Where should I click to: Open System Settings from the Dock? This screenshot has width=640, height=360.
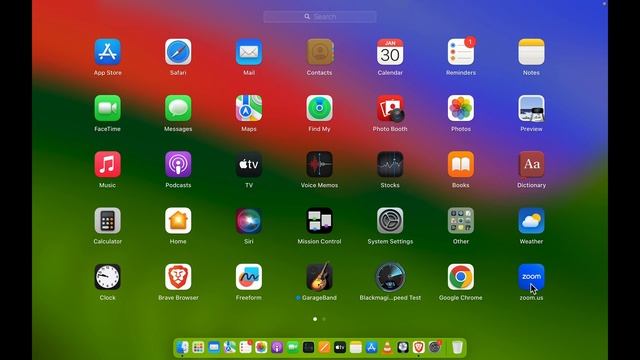[x=435, y=347]
